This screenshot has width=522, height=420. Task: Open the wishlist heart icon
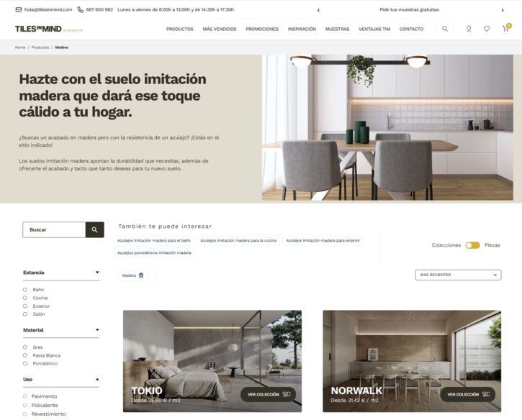point(487,29)
